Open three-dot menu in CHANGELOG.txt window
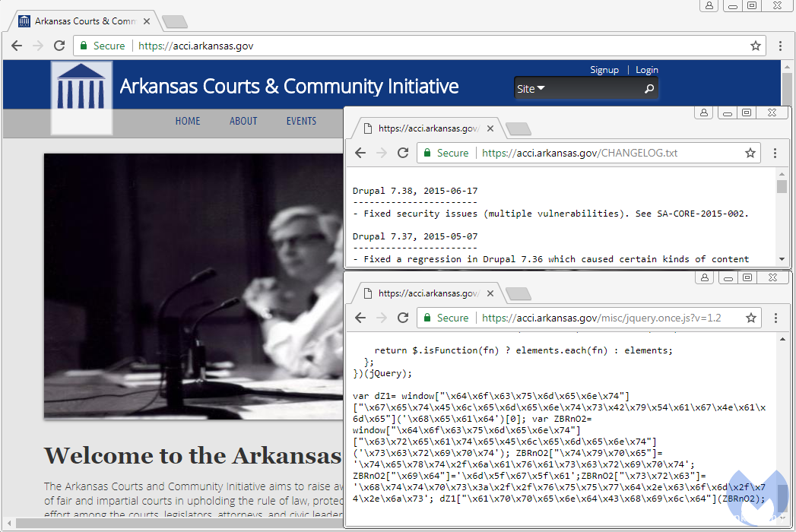This screenshot has height=532, width=796. tap(775, 153)
